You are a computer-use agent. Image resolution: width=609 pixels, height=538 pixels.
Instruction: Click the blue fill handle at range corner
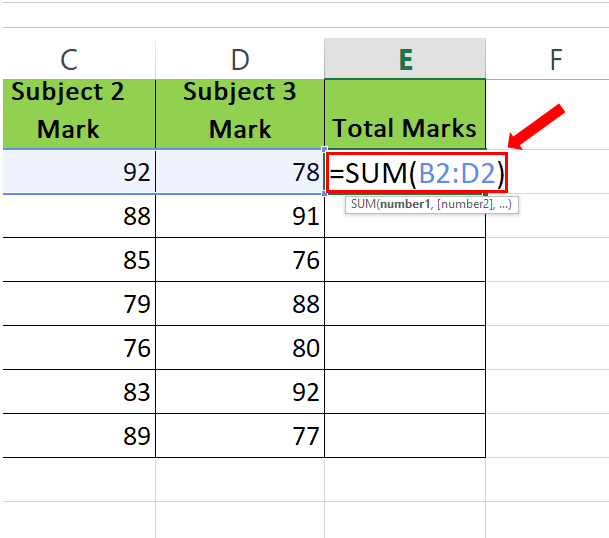tap(325, 193)
